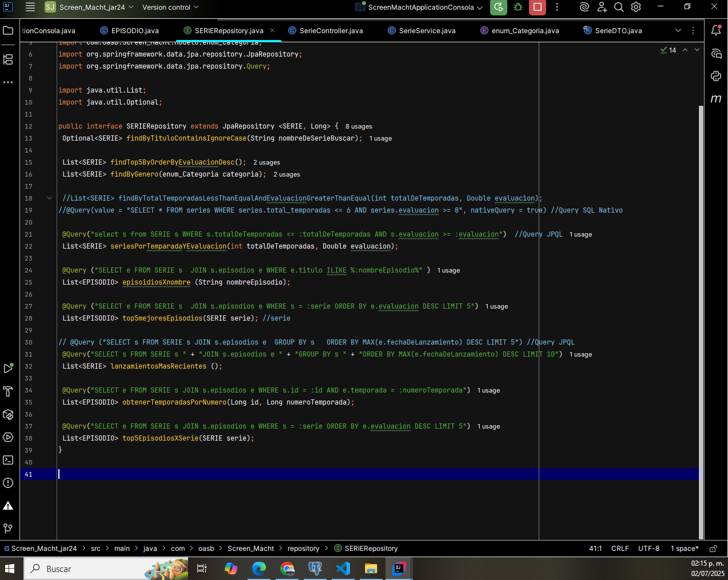The image size is (728, 580).
Task: Select the repository breadcrumb
Action: (x=303, y=549)
